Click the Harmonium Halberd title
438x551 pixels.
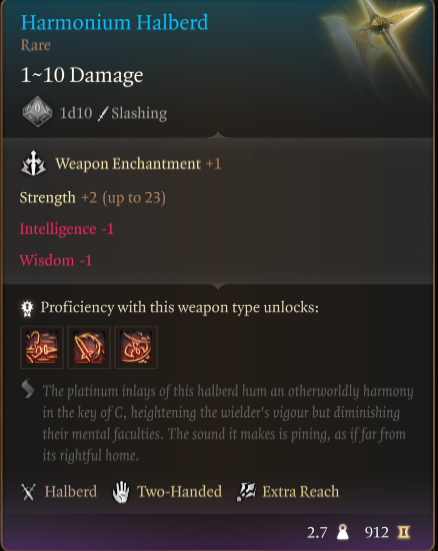[x=115, y=22]
